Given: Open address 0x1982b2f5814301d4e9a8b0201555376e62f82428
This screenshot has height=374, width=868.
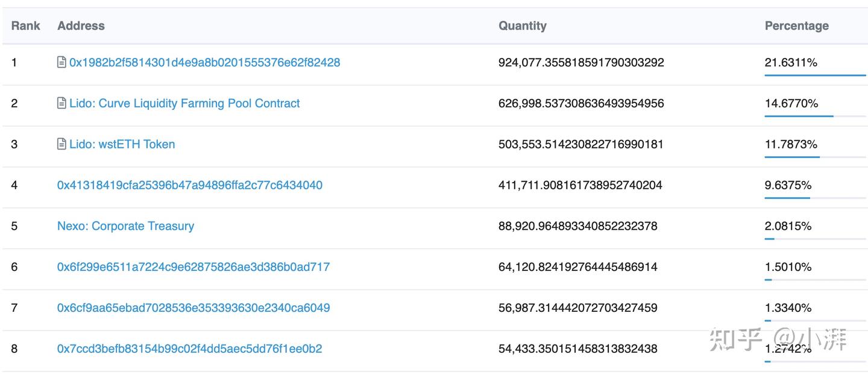Looking at the screenshot, I should tap(204, 62).
